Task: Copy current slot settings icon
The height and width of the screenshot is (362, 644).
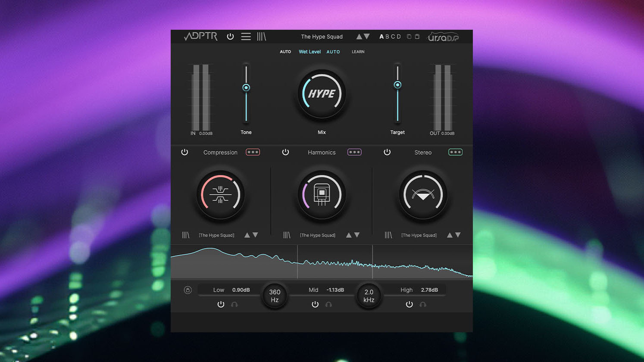Action: pos(409,37)
